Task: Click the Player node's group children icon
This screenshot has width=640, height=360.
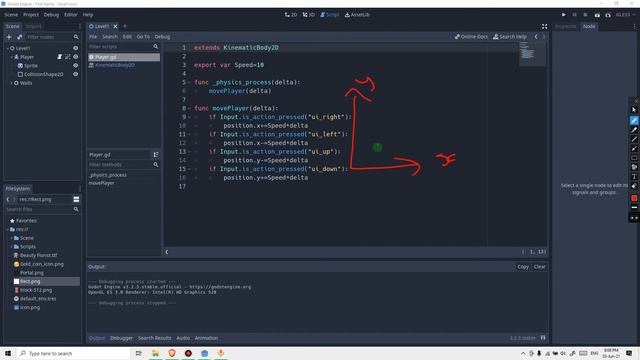Action: (x=68, y=57)
